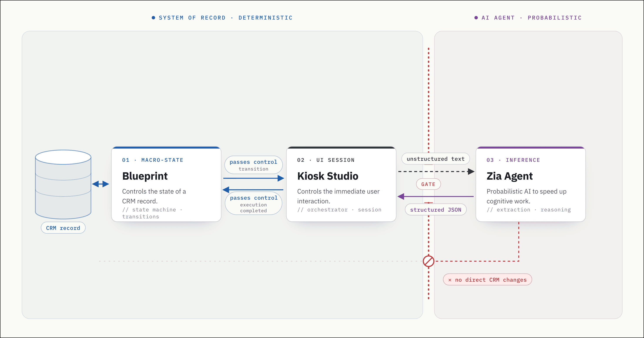
Task: Click the '// orchestrator · session' comment
Action: click(339, 210)
